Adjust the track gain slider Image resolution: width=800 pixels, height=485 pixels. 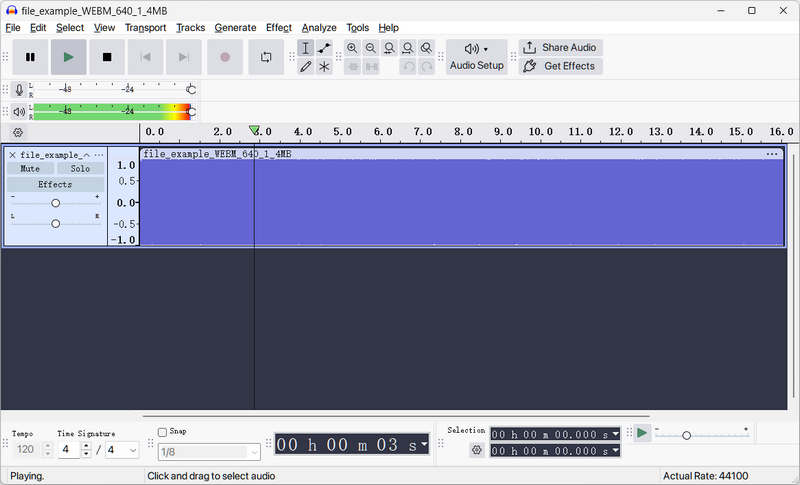click(x=55, y=203)
